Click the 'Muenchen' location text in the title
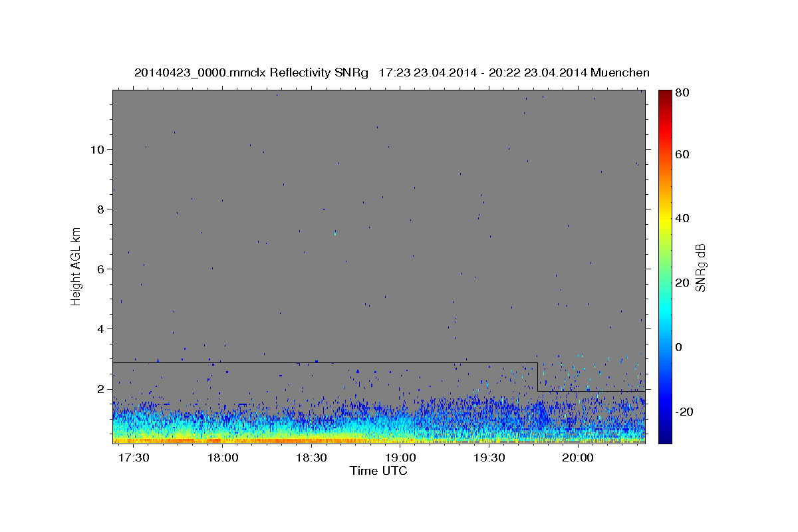Viewport: 798px width, 532px height. point(620,73)
